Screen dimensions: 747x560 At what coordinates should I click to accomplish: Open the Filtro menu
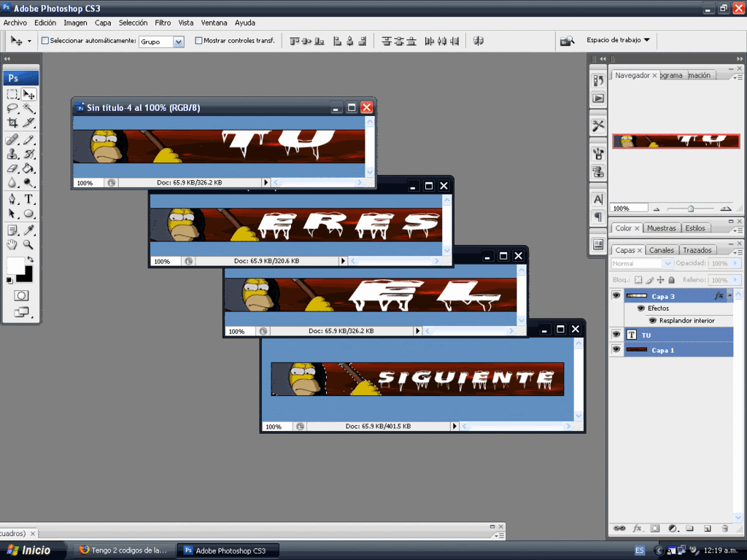pos(163,23)
